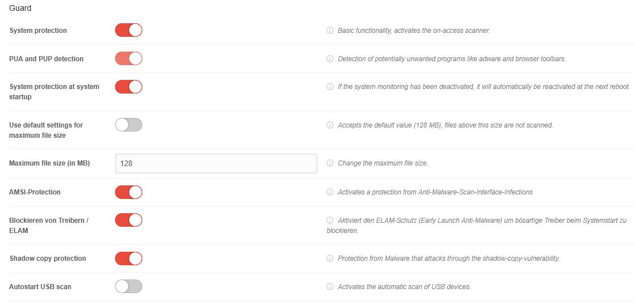Click info icon beside System protection description
Viewport: 644px width, 305px height.
pyautogui.click(x=330, y=31)
